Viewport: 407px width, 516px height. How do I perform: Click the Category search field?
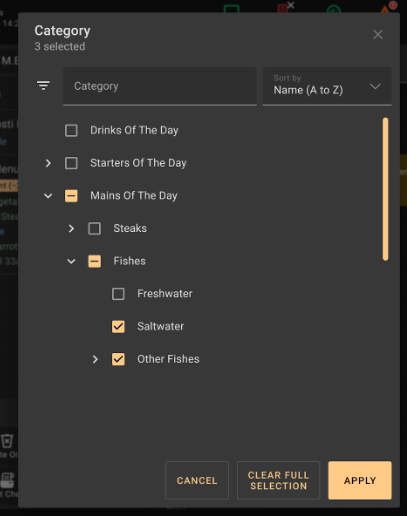click(160, 86)
